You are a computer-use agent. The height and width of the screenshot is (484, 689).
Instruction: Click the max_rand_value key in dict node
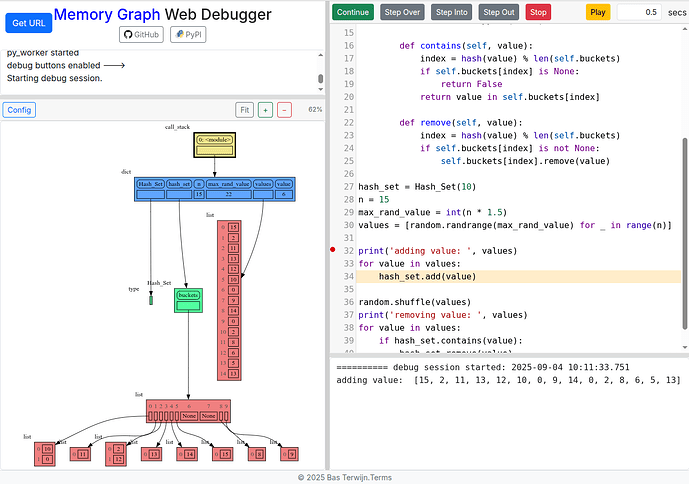228,184
